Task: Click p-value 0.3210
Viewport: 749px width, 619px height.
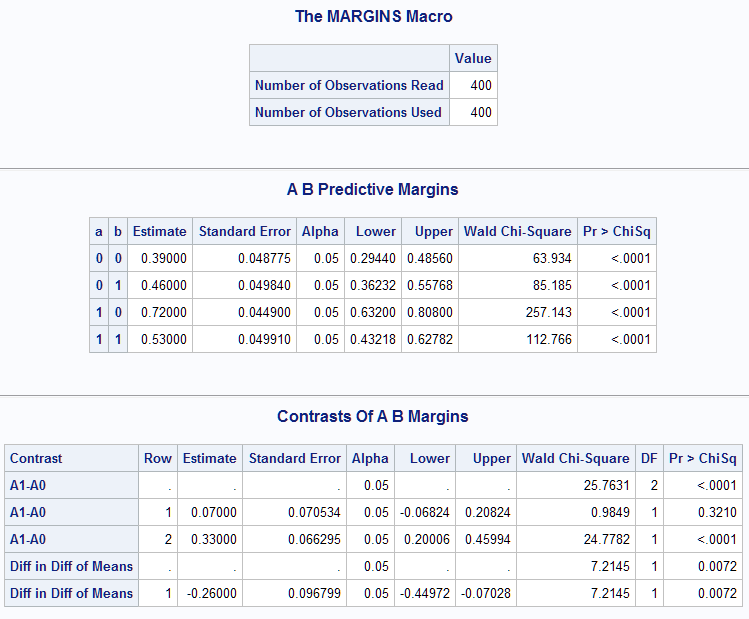Action: pyautogui.click(x=717, y=512)
